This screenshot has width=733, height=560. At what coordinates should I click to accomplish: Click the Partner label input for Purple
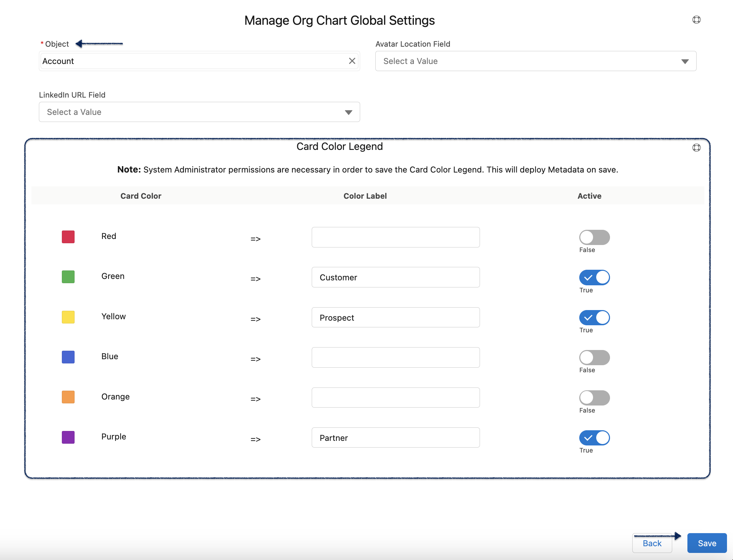pos(395,438)
